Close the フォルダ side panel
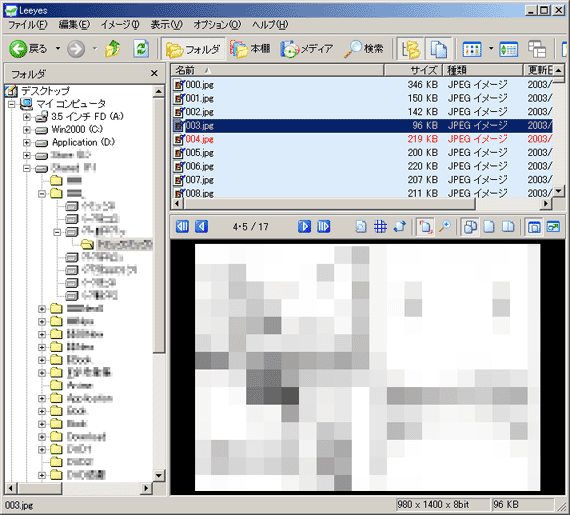 click(154, 74)
